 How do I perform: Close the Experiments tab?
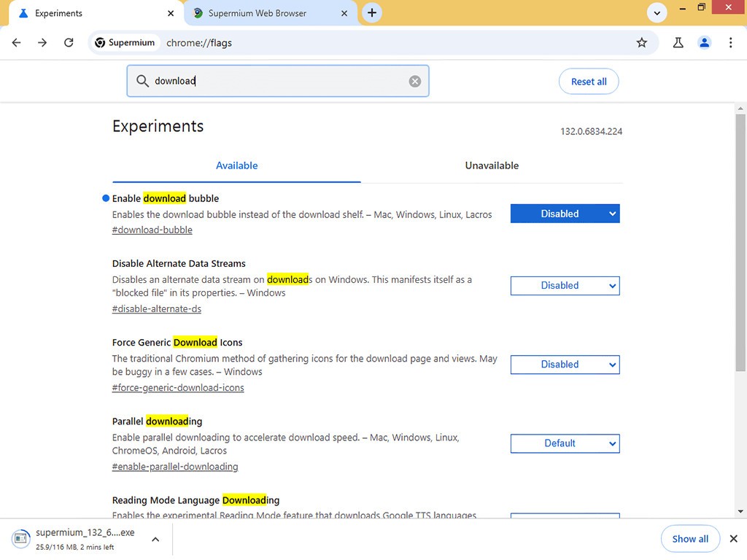tap(171, 13)
